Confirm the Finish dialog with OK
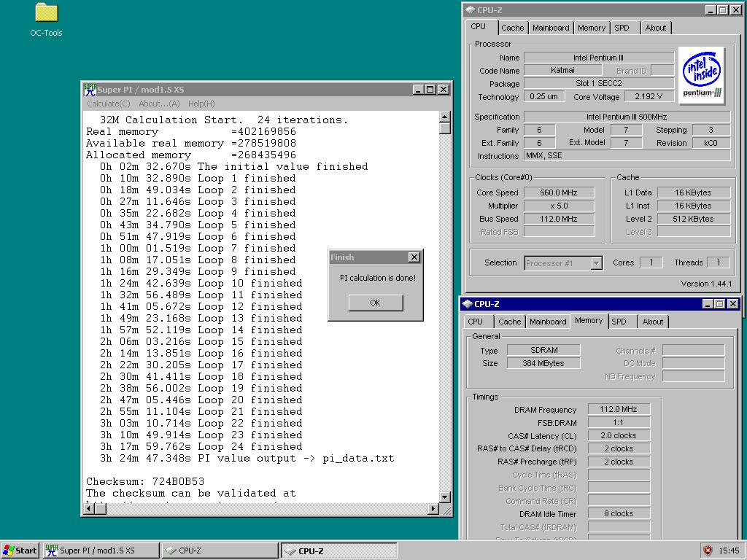This screenshot has height=560, width=747. click(376, 303)
